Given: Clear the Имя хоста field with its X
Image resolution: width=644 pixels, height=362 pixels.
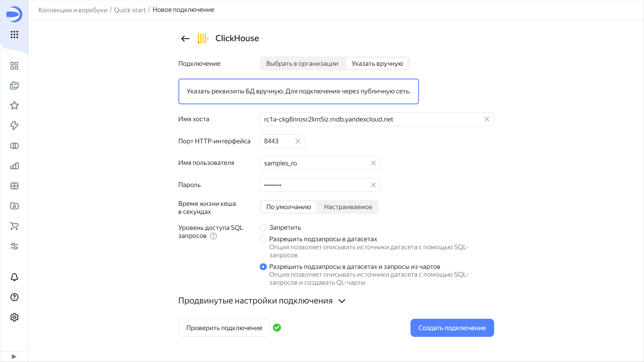Looking at the screenshot, I should [487, 119].
